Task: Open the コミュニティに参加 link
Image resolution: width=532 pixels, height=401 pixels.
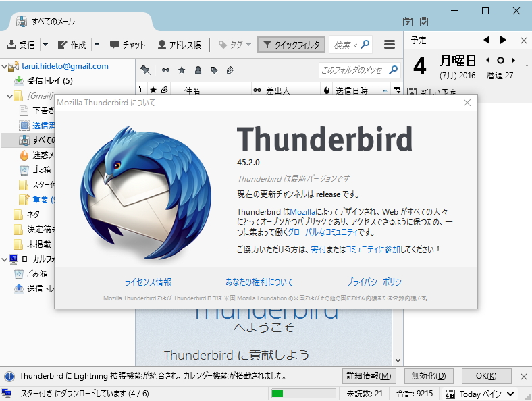Action: (373, 250)
